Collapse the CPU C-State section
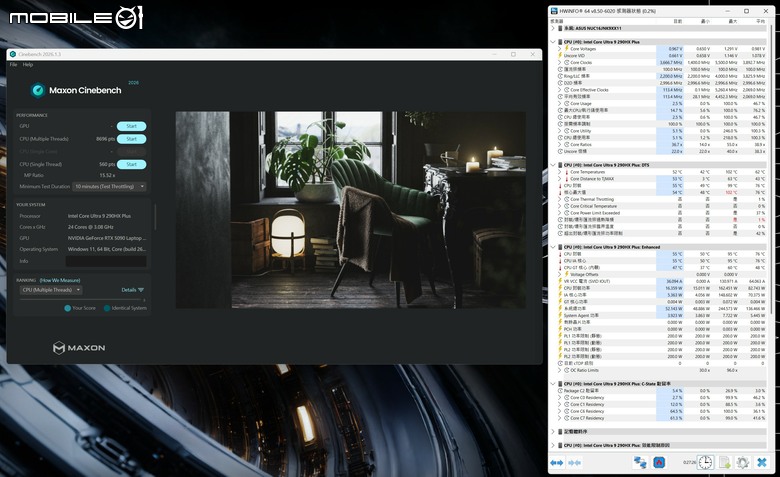 tap(553, 384)
